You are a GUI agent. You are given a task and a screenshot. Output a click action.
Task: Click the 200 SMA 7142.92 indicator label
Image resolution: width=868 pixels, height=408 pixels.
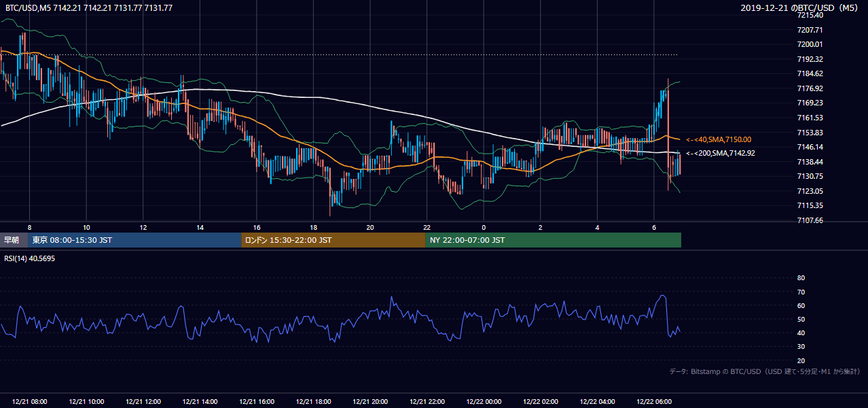tap(721, 153)
